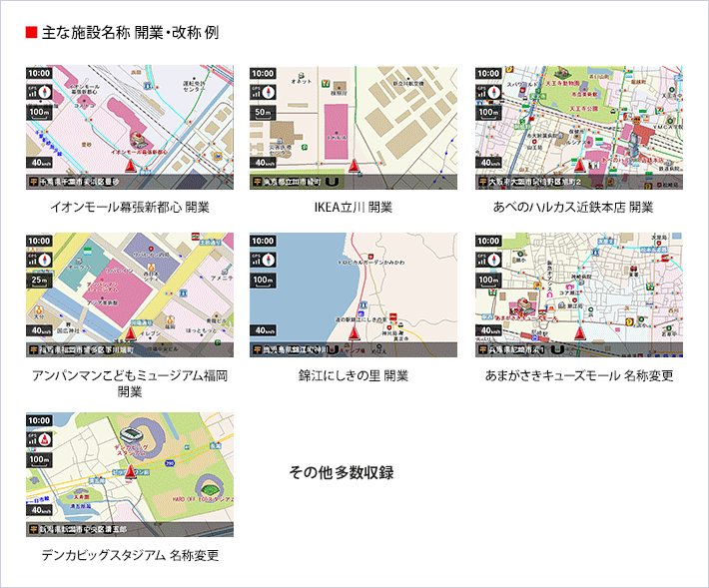The height and width of the screenshot is (588, 709).
Task: Click the 100m scale indicator in the 錦江にしきの里 map
Action: 263,281
